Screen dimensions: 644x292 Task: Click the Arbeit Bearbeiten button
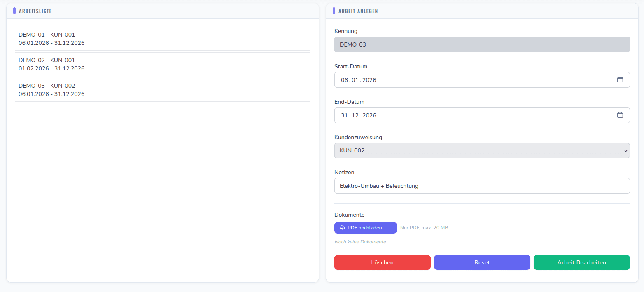point(581,262)
